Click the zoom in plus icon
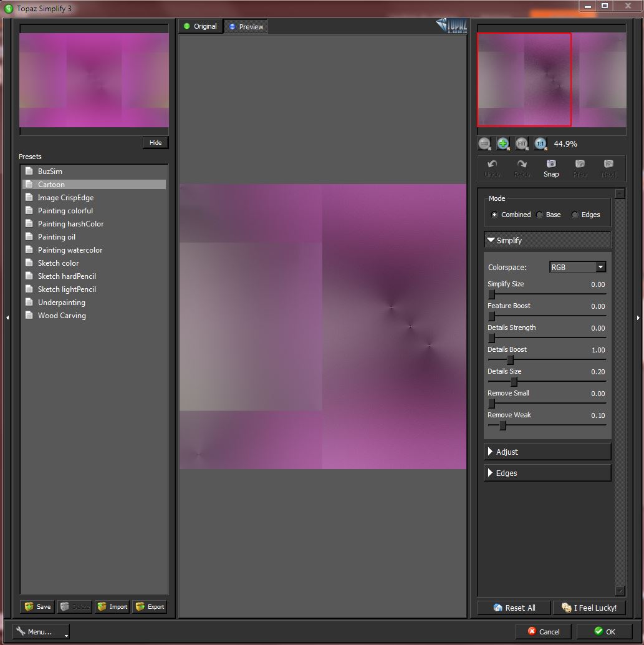 [502, 143]
